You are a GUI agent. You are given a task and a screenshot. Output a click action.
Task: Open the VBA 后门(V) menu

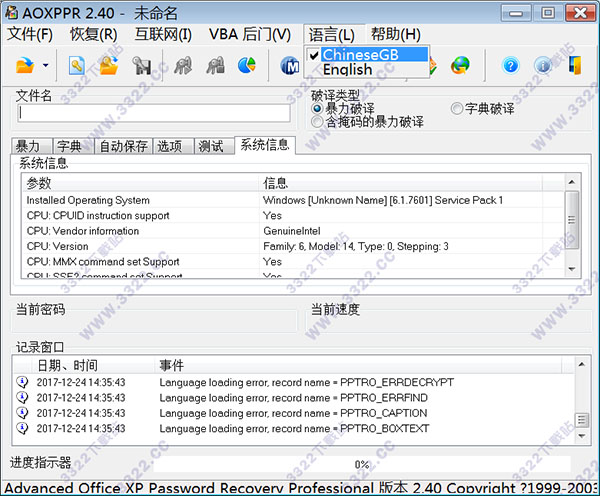pyautogui.click(x=250, y=34)
